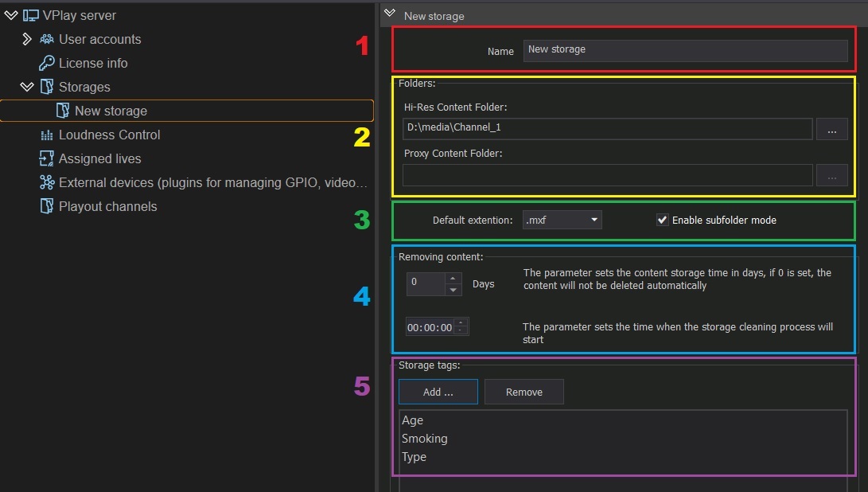Click the Loudness Control bars icon
The image size is (868, 492).
(47, 135)
